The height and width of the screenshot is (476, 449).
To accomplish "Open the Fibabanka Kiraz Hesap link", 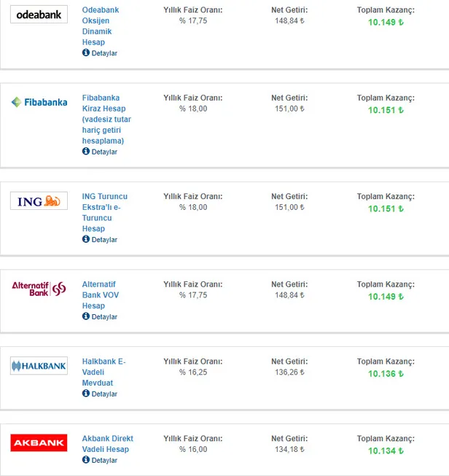I will tap(106, 119).
